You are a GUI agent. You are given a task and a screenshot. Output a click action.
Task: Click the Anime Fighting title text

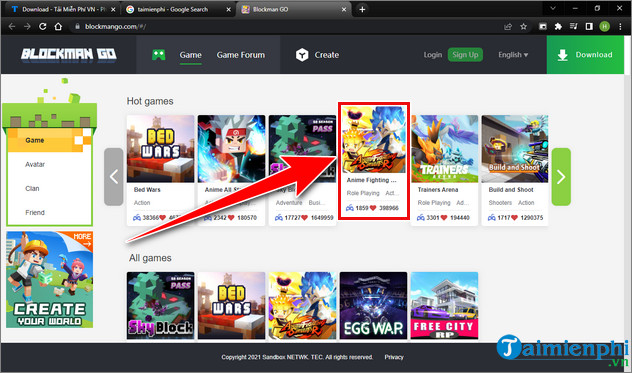[372, 180]
